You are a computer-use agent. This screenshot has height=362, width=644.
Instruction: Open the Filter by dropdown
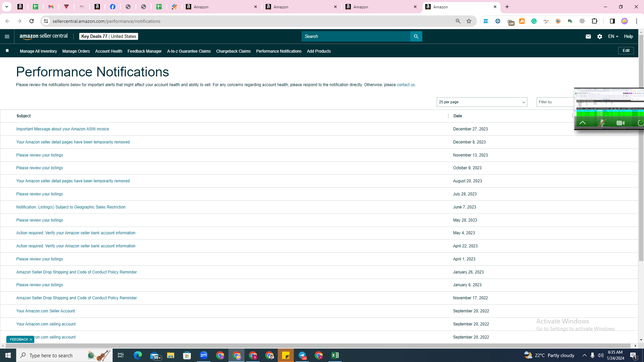[555, 102]
